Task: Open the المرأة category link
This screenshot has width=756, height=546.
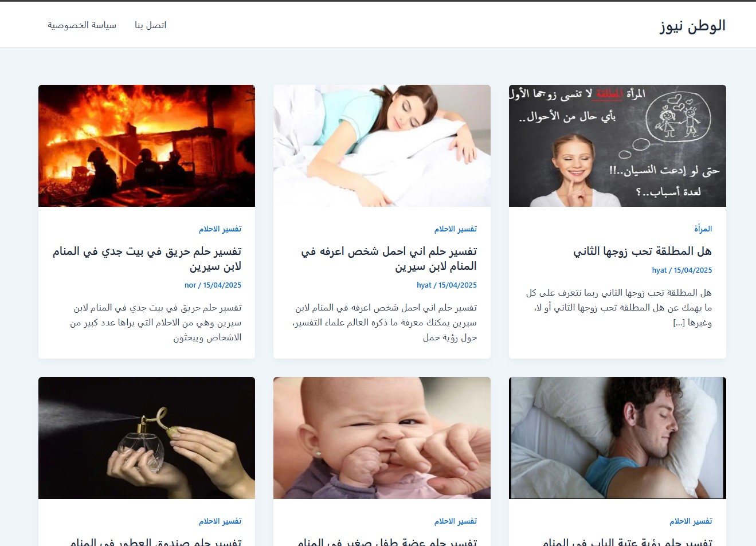Action: pos(703,229)
